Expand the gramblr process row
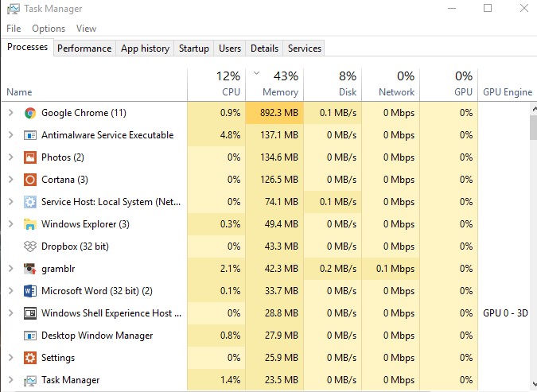 point(10,269)
